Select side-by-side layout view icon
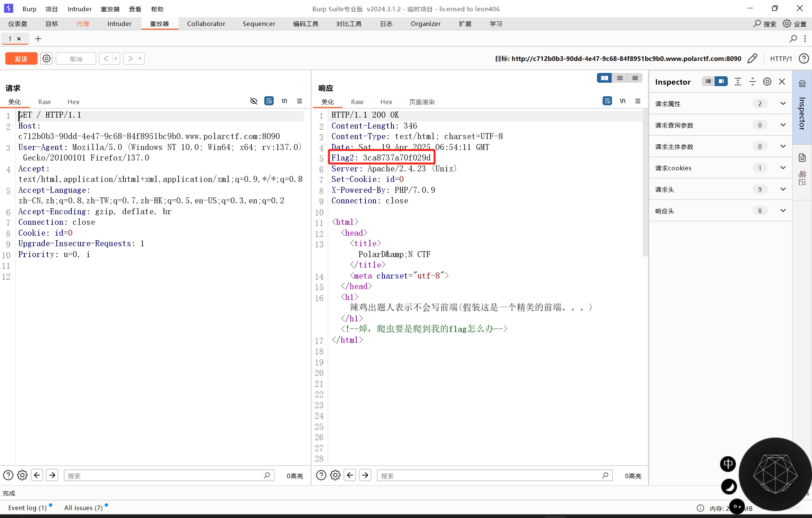This screenshot has width=812, height=518. pos(604,78)
